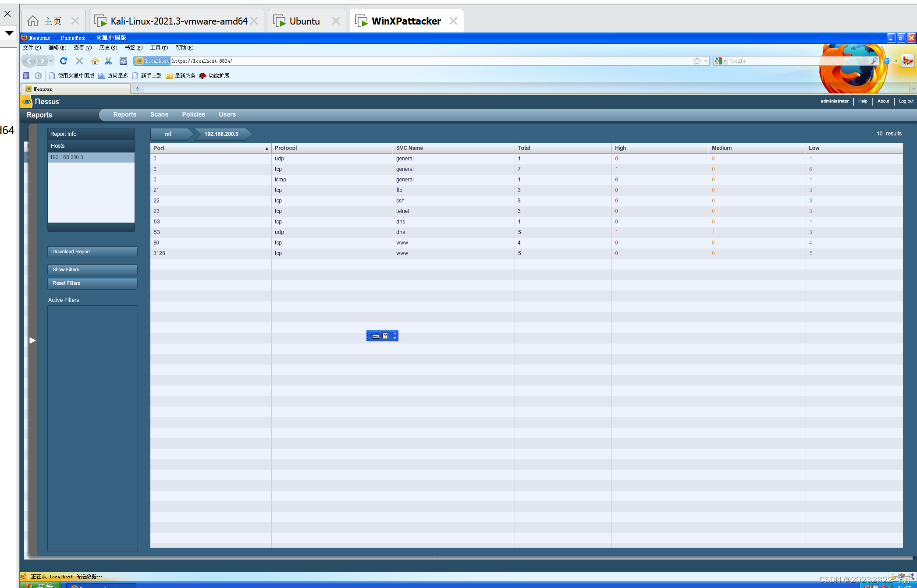Click the Show Filters button
Image resolution: width=917 pixels, height=588 pixels.
tap(92, 270)
